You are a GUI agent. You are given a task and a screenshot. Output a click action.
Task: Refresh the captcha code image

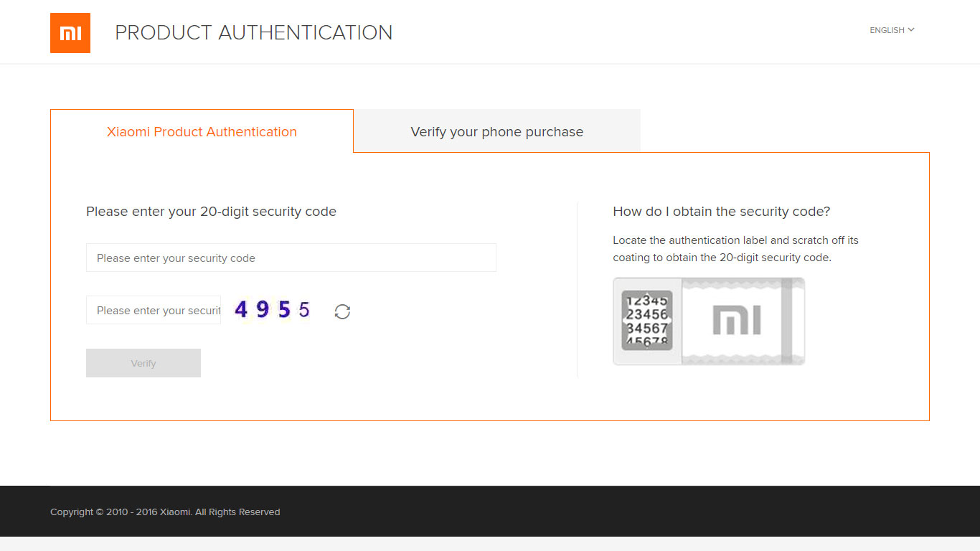pos(342,311)
